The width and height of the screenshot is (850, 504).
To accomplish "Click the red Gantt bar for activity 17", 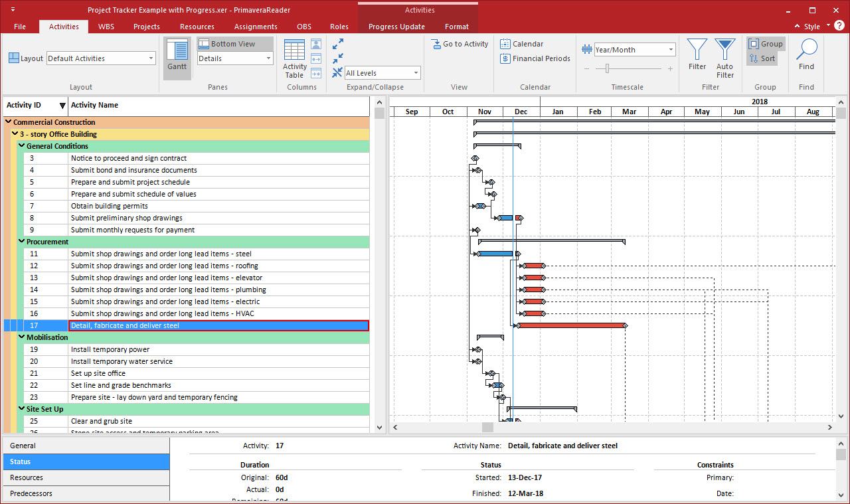I will point(572,325).
